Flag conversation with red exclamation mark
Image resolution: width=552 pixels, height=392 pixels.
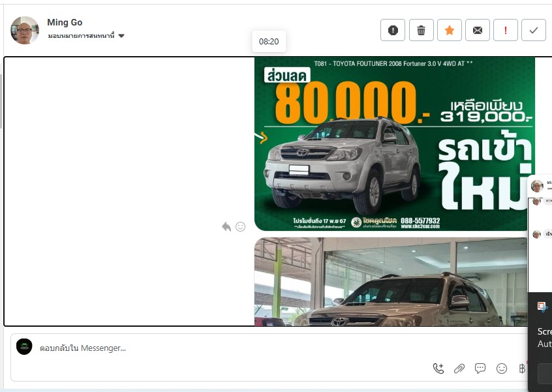pyautogui.click(x=506, y=30)
